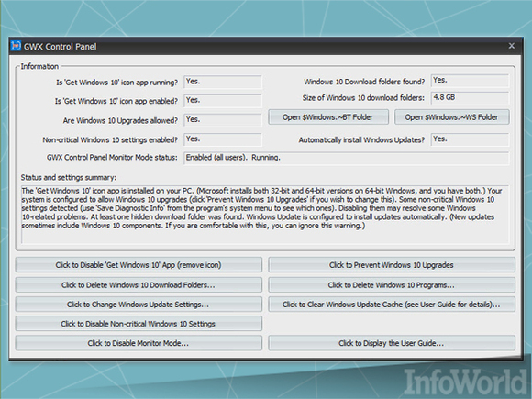532x399 pixels.
Task: Disable Monitor Mode
Action: tap(139, 343)
